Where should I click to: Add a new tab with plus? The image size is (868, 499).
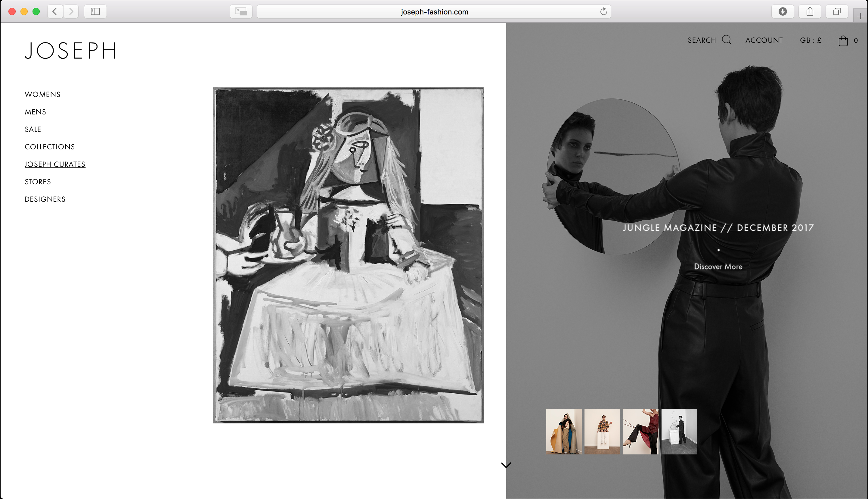[x=860, y=16]
